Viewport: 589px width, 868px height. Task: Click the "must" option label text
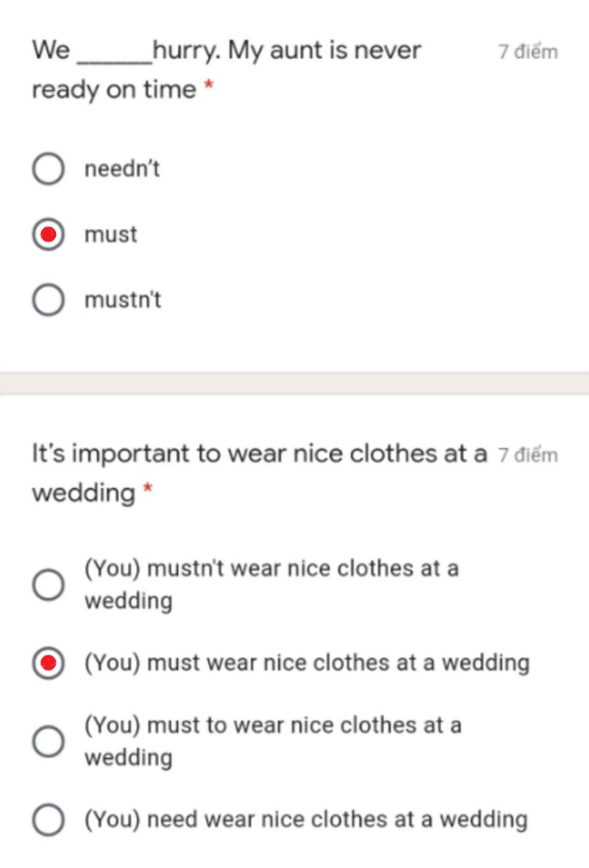click(111, 235)
